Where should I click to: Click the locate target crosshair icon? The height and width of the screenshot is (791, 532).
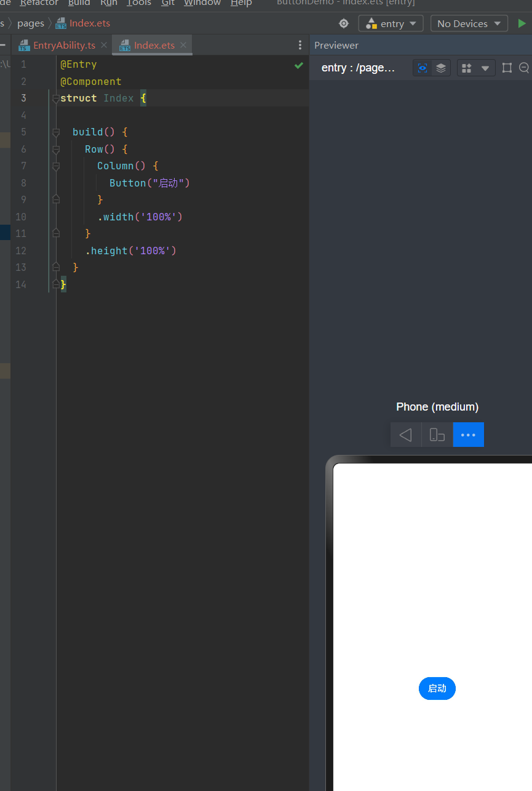click(344, 23)
